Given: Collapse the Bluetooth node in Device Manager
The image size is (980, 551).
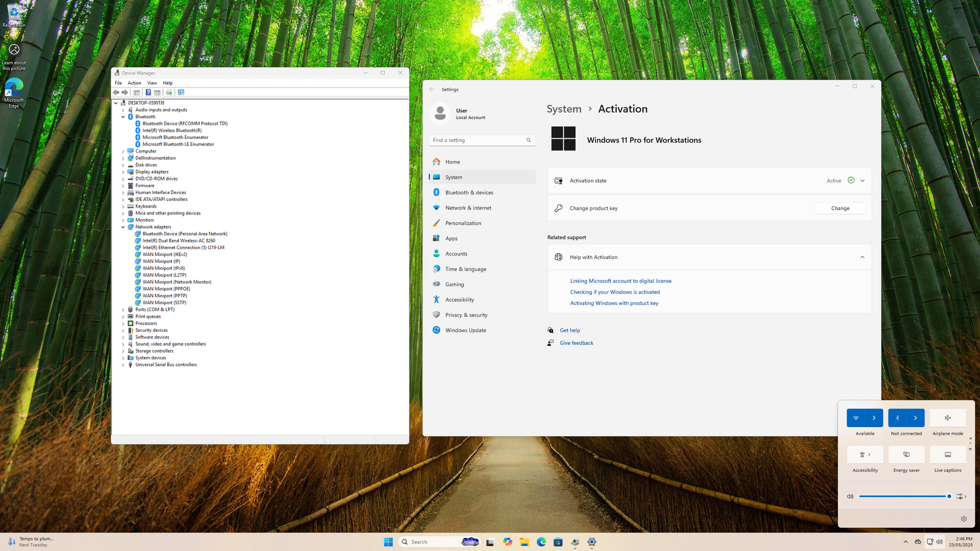Looking at the screenshot, I should [123, 117].
